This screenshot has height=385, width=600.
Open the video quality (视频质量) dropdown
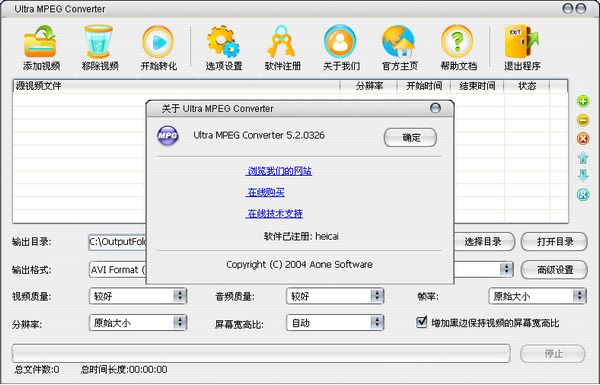tap(138, 296)
